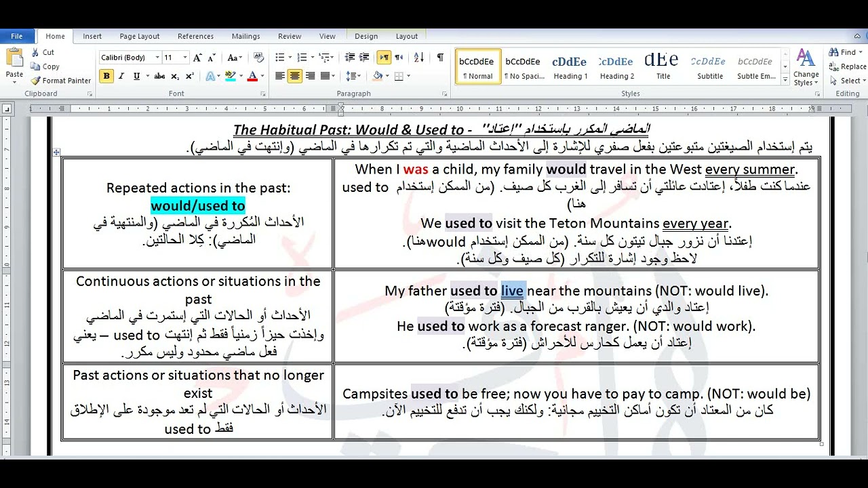The width and height of the screenshot is (868, 488).
Task: Switch to the Insert tab
Action: (92, 37)
